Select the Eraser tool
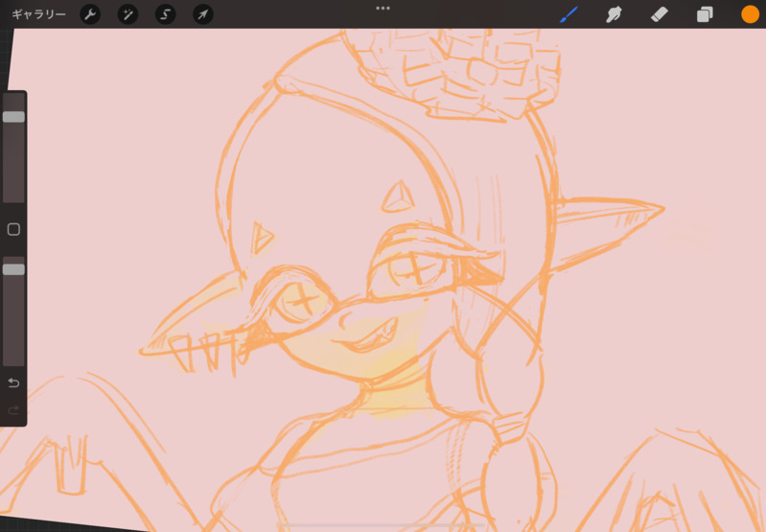766x532 pixels. click(x=660, y=14)
